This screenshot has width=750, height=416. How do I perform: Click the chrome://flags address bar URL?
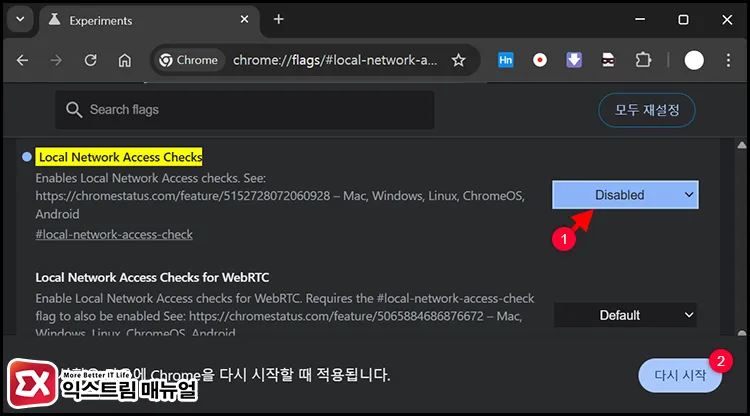[335, 60]
